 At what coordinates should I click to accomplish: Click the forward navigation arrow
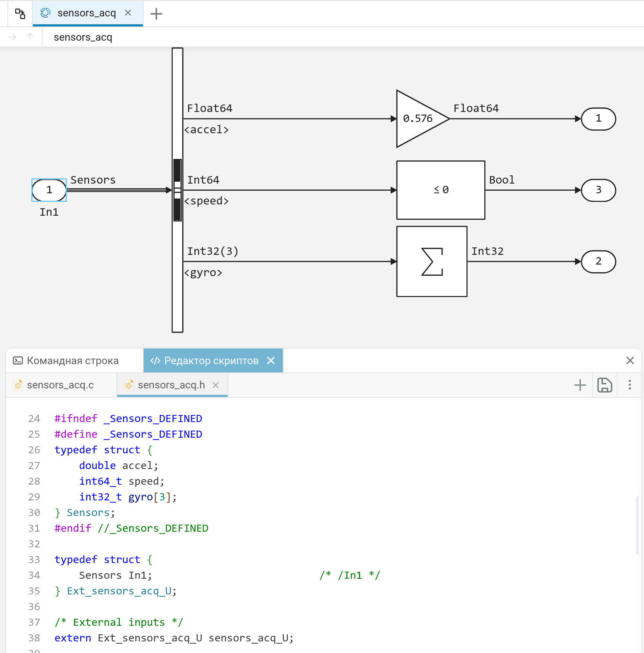12,37
